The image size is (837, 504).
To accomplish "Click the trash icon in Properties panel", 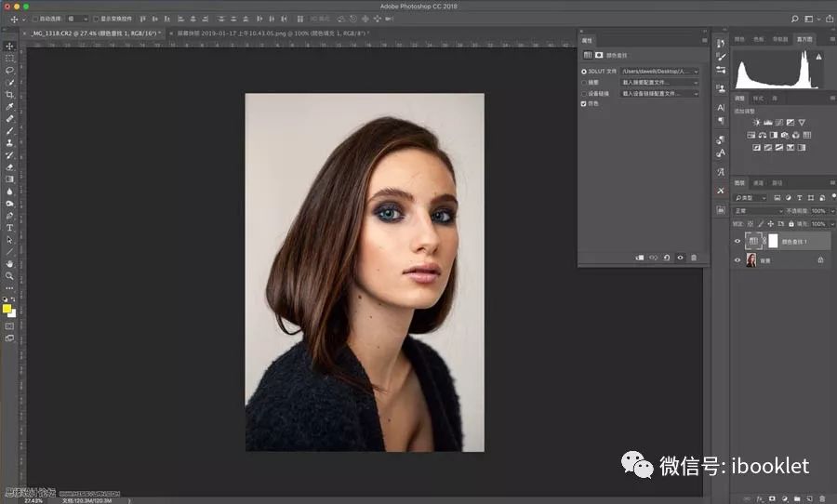I will pos(694,258).
